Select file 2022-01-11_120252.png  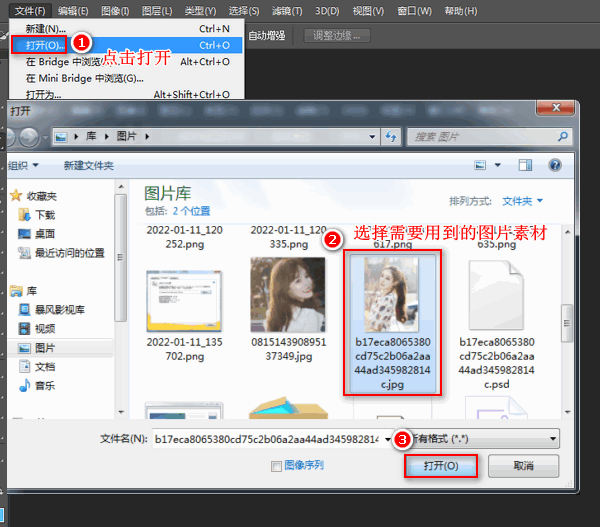(x=184, y=237)
